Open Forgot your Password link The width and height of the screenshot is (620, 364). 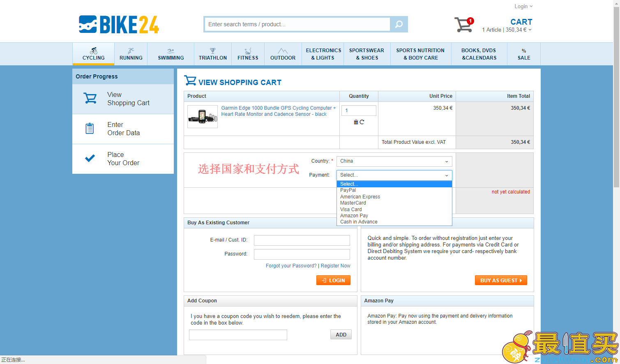click(291, 266)
